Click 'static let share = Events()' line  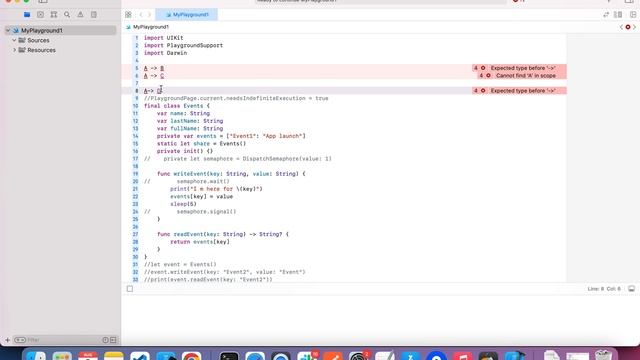pos(201,144)
